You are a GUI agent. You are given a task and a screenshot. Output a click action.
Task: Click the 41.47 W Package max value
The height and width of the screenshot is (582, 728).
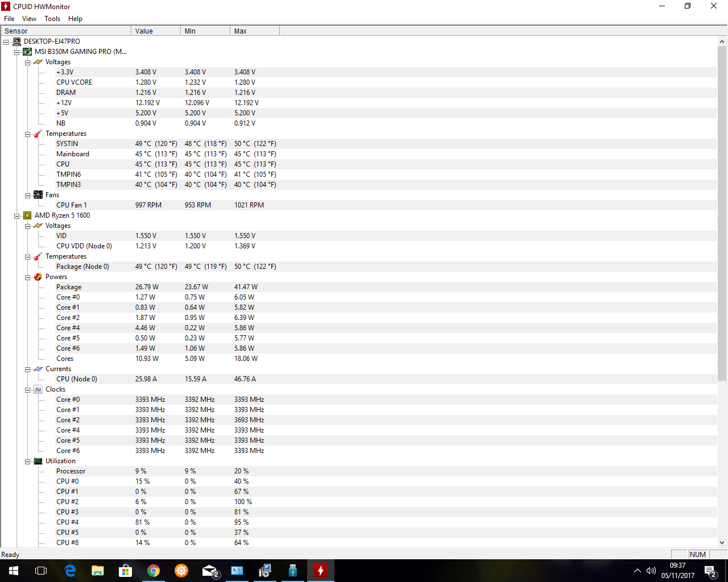[246, 287]
